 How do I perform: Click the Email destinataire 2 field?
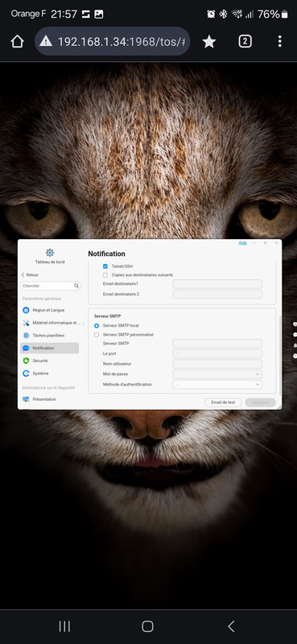click(x=217, y=294)
